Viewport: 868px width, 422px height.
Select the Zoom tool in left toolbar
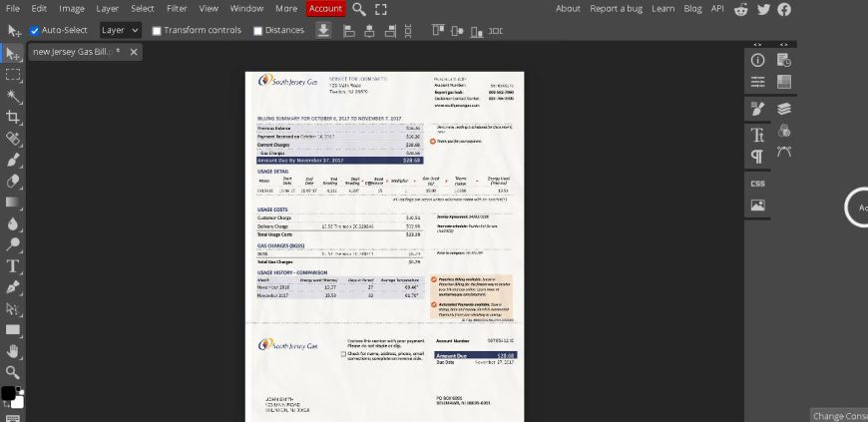[x=13, y=372]
